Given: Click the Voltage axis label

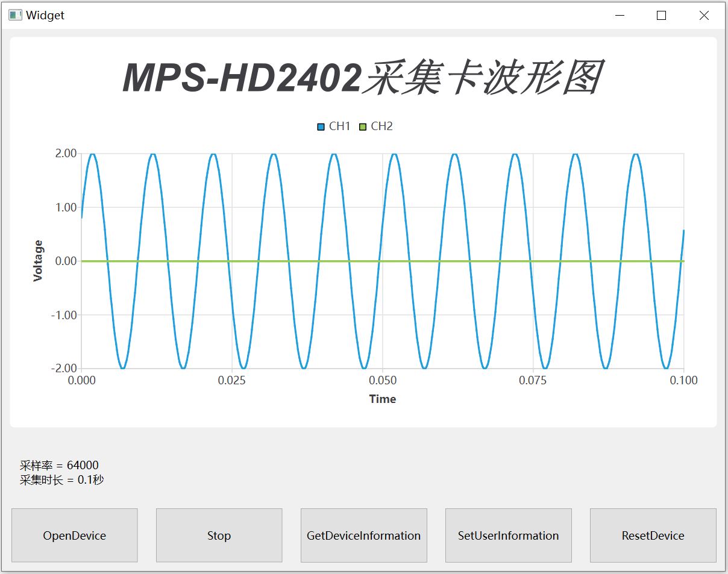Looking at the screenshot, I should tap(39, 261).
